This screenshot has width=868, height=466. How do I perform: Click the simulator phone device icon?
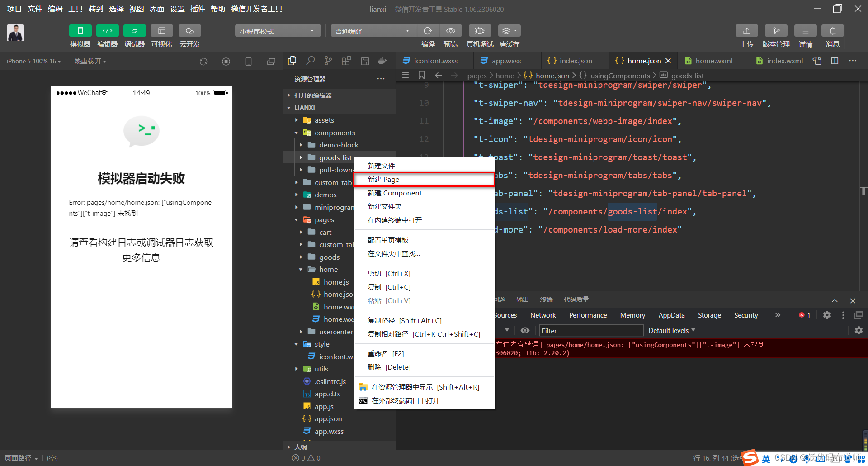[x=249, y=62]
